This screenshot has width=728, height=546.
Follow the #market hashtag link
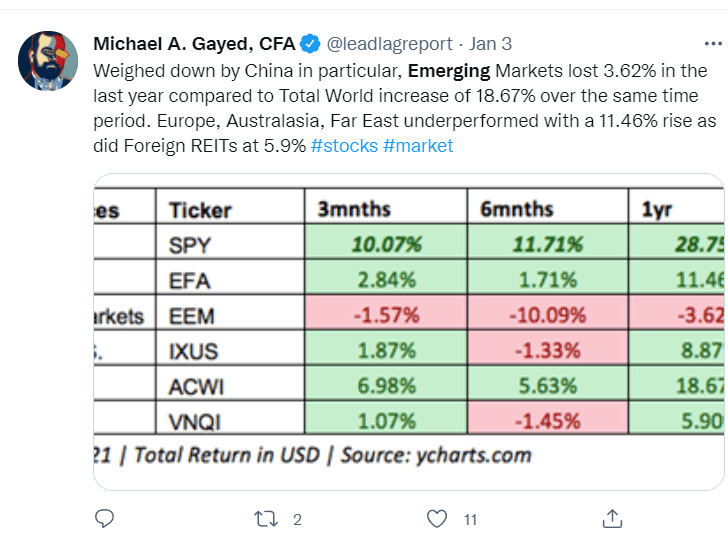[418, 146]
